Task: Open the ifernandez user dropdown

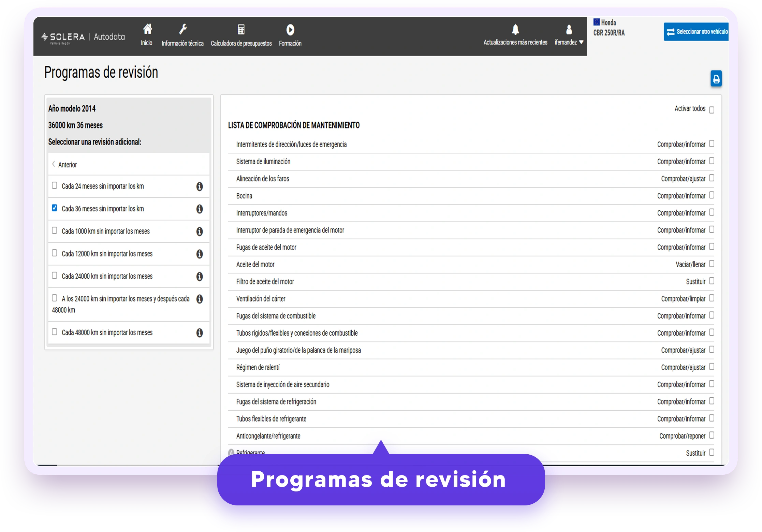Action: [569, 35]
